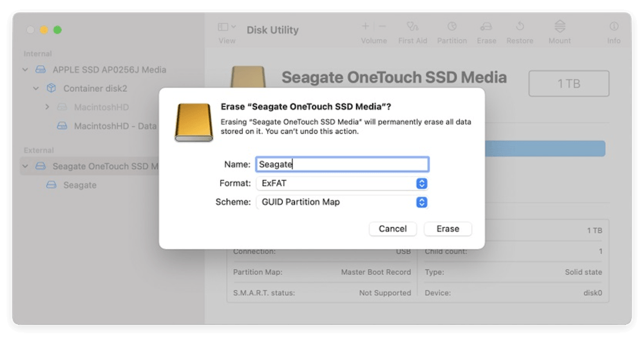Click the Mount toolbar icon

pyautogui.click(x=559, y=27)
